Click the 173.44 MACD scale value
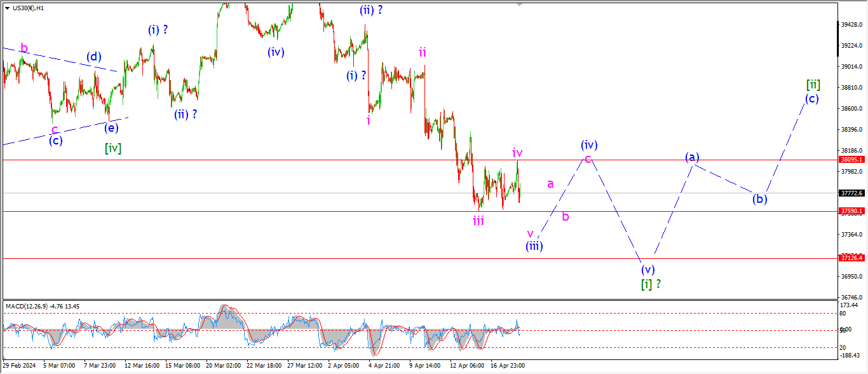This screenshot has height=374, width=868. click(x=850, y=306)
